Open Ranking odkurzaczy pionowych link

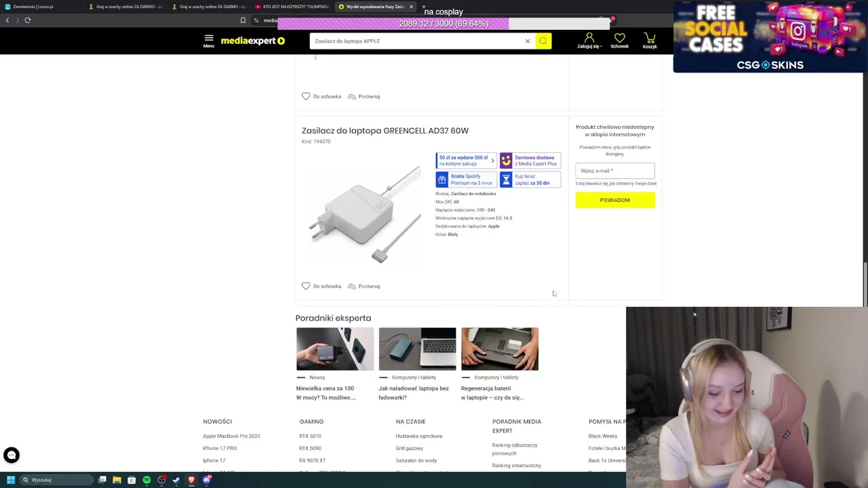515,449
